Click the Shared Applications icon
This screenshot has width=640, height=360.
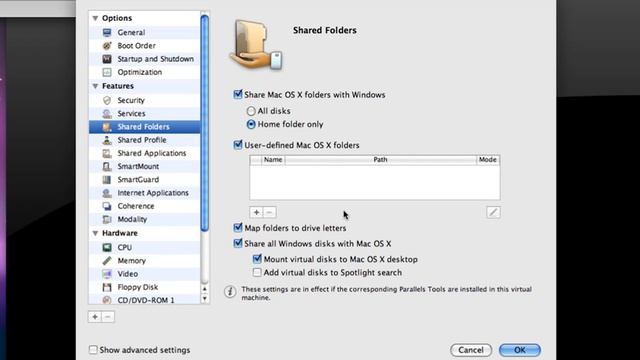107,153
